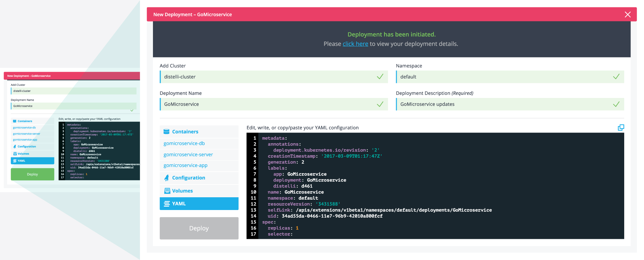Close the New Deployment dialog
This screenshot has height=260, width=644.
[x=628, y=14]
